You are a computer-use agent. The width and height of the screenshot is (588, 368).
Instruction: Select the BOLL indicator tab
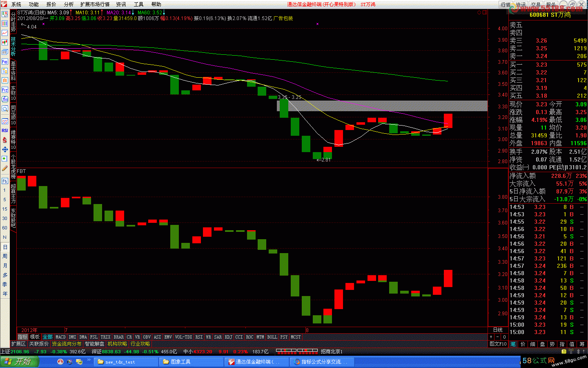point(272,337)
